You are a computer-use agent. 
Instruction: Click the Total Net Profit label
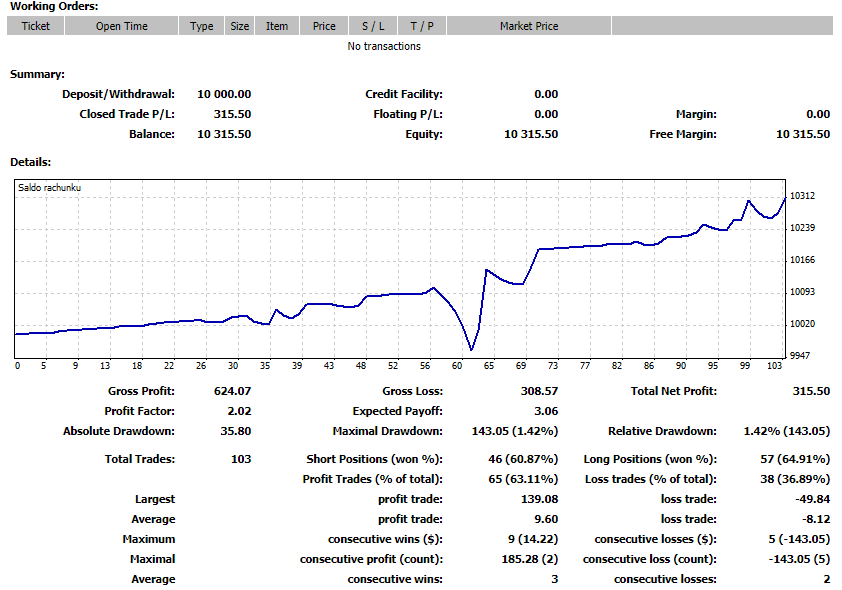[673, 391]
